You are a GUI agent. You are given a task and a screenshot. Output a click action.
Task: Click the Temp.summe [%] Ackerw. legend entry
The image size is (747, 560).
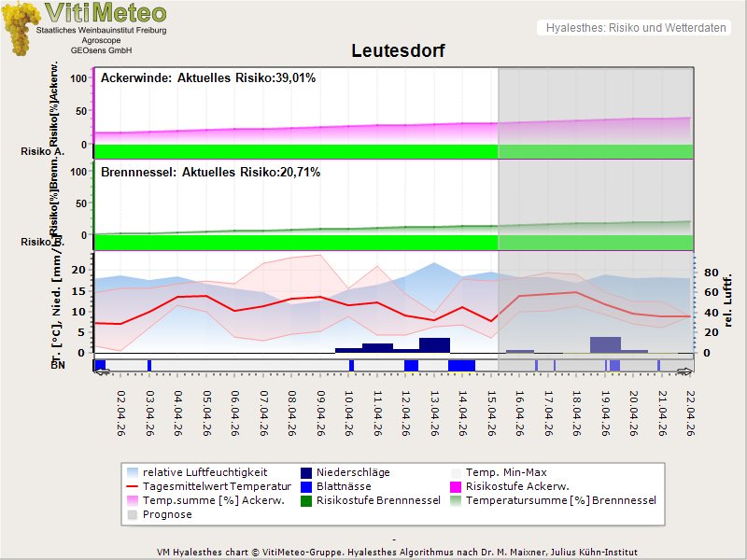tap(200, 501)
